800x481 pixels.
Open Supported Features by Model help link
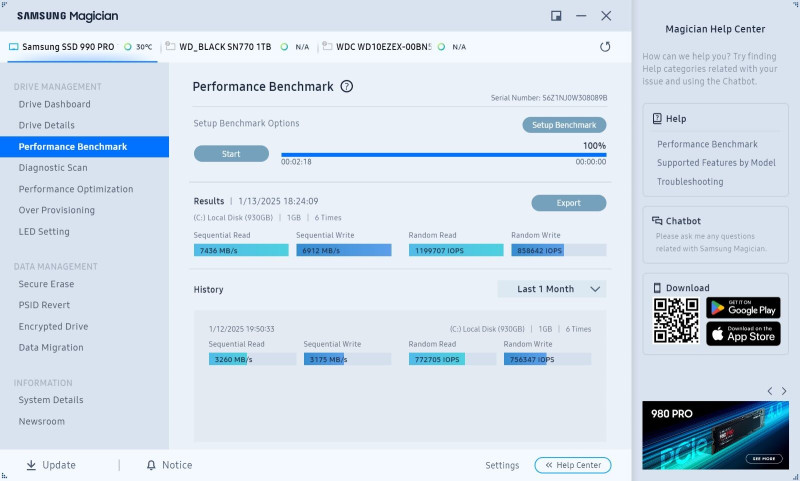click(x=716, y=163)
